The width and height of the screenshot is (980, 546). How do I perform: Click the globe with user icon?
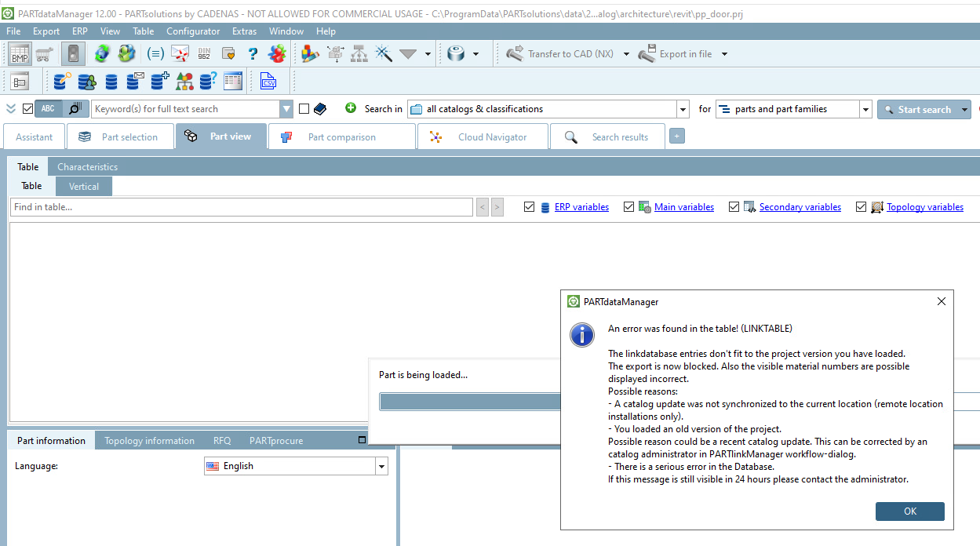pos(127,54)
